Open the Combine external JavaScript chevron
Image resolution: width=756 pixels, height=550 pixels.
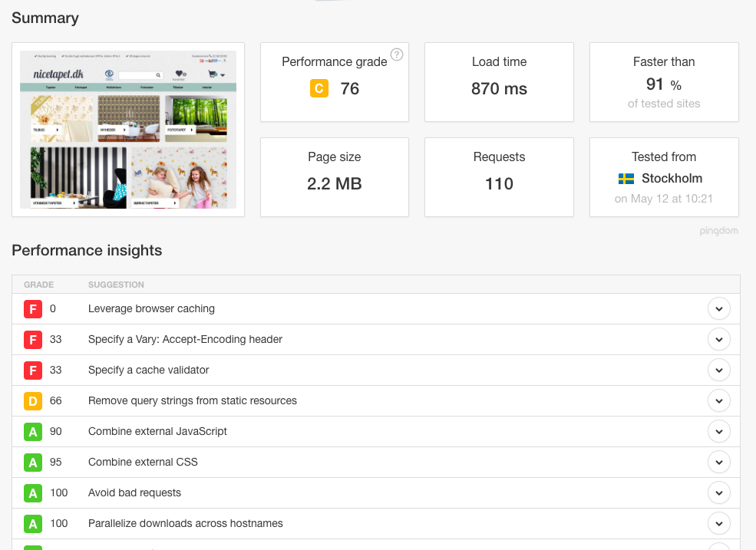pos(718,432)
